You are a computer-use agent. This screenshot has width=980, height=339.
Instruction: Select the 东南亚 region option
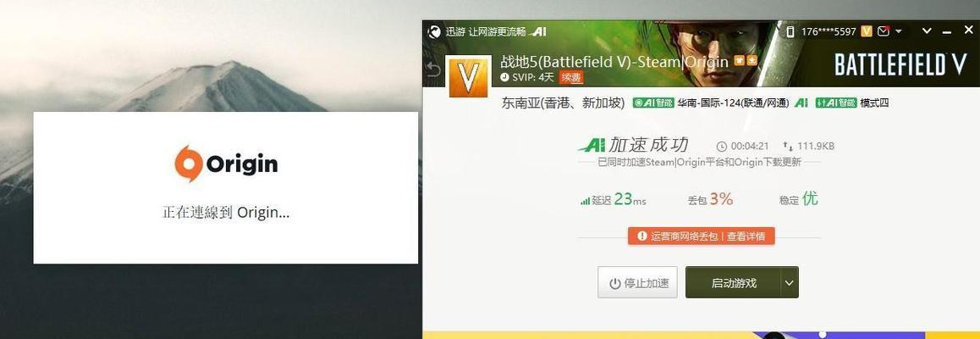click(x=563, y=103)
